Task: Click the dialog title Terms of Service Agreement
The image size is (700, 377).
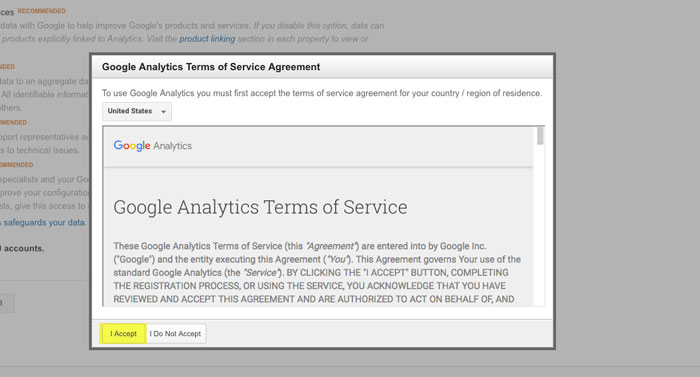Action: 211,67
